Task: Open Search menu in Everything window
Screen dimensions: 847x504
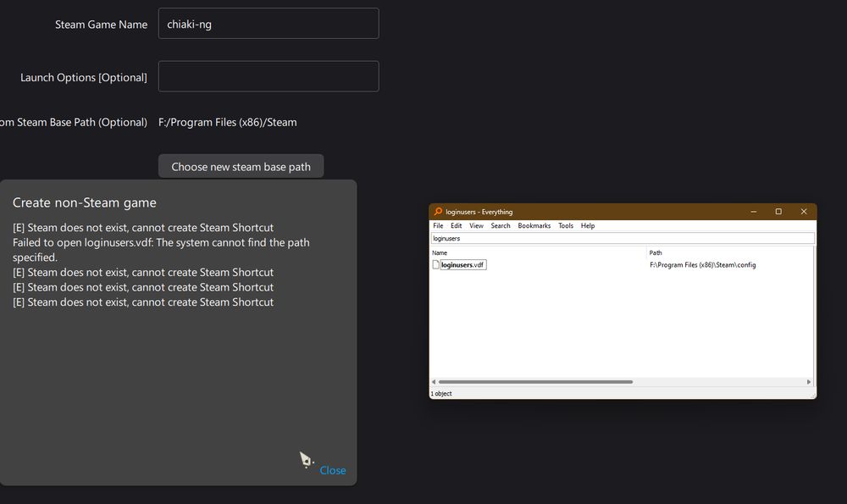Action: click(x=501, y=226)
